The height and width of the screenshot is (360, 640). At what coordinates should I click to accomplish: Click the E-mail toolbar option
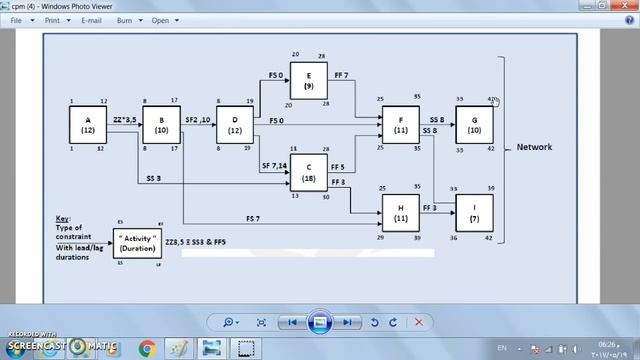[91, 20]
